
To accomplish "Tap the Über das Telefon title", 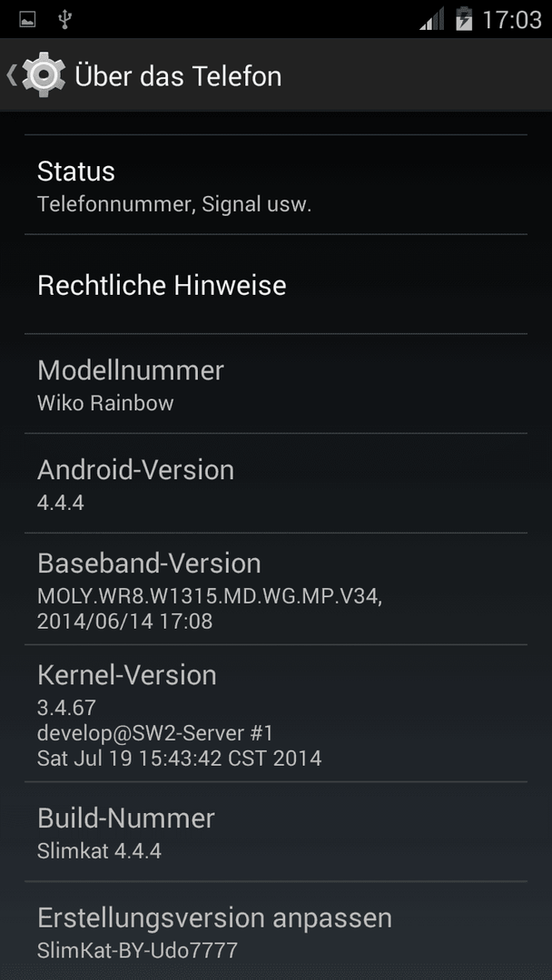I will pyautogui.click(x=178, y=76).
